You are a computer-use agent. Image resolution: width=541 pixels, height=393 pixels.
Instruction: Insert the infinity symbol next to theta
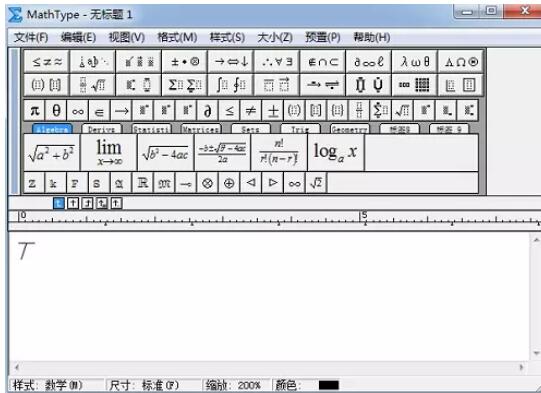click(x=78, y=110)
